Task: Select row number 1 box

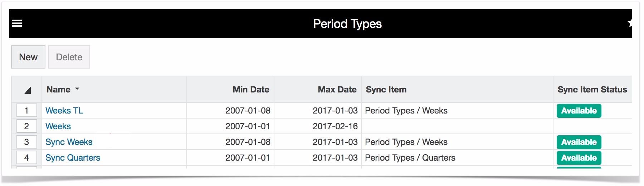Action: [26, 111]
